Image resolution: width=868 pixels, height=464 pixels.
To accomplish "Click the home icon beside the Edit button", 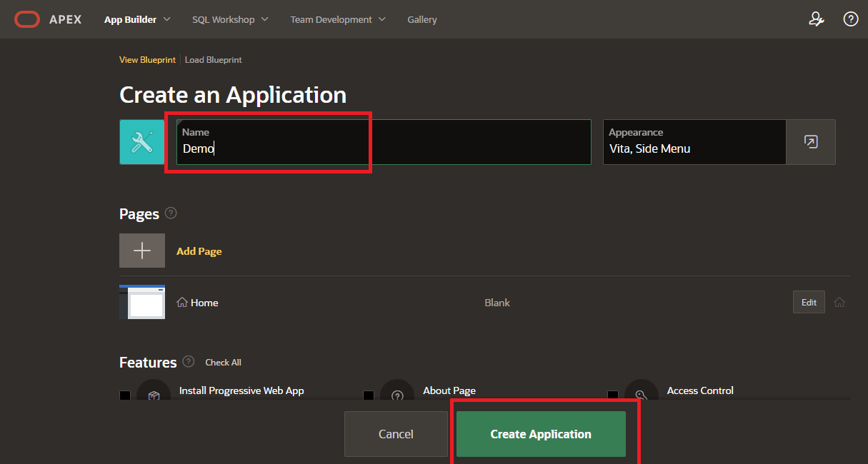I will tap(839, 302).
